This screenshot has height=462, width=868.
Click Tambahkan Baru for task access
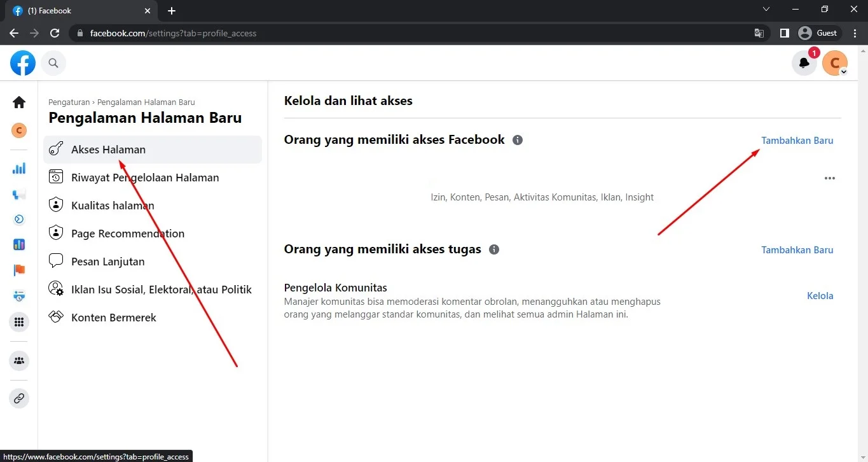click(x=797, y=250)
